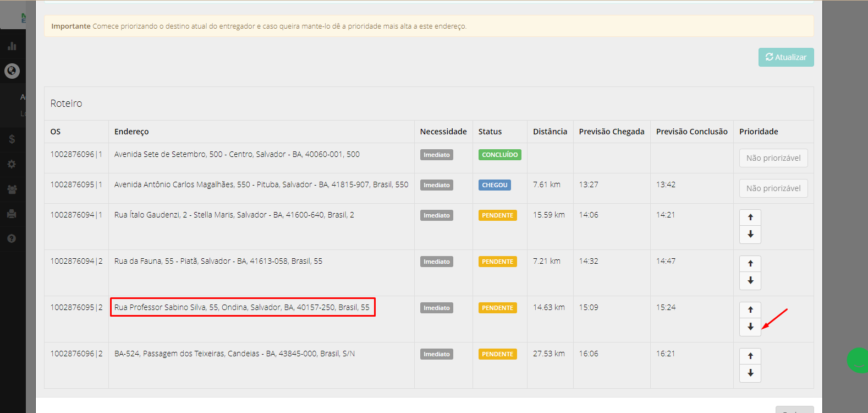868x413 pixels.
Task: Click the Roteiro panel heading
Action: click(66, 104)
